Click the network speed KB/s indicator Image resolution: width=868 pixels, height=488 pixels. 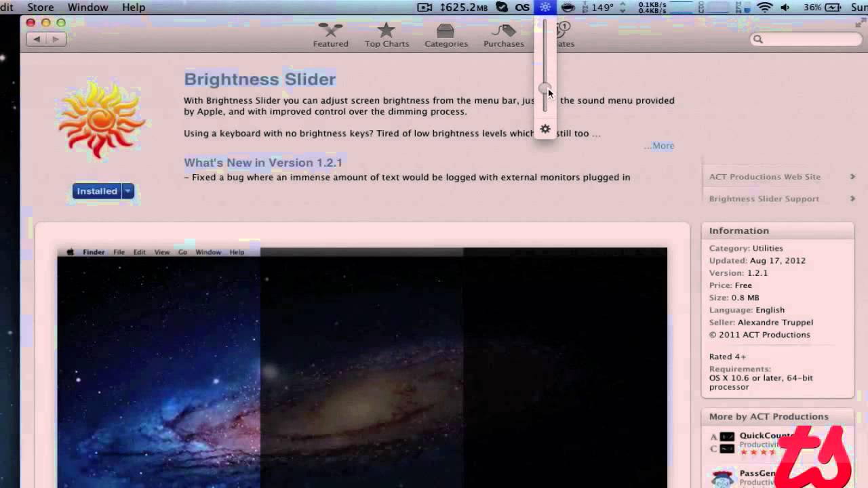coord(652,7)
